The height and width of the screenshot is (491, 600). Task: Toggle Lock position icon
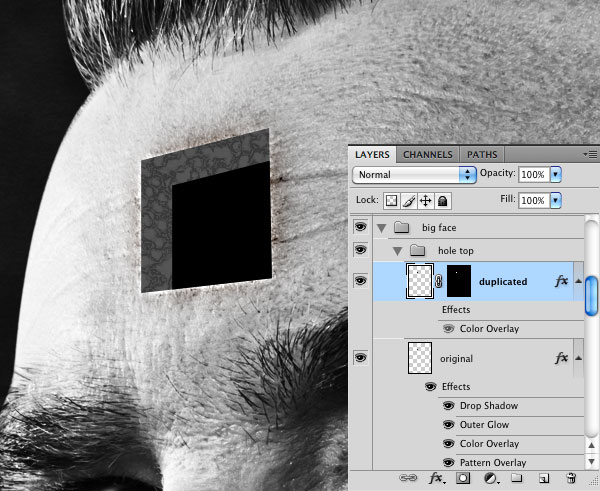426,201
